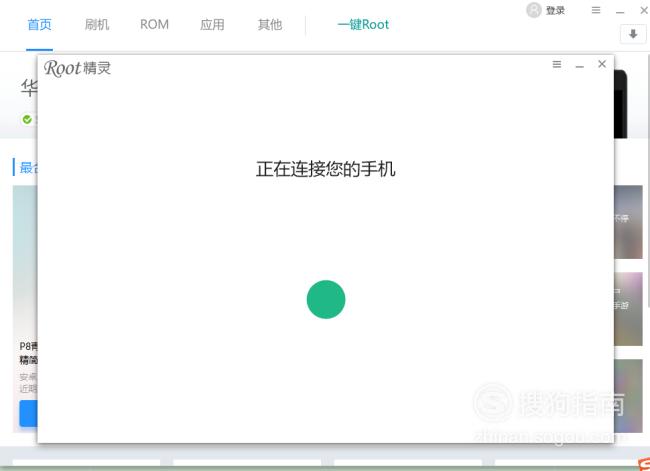The image size is (650, 471).
Task: Open the download manager arrow button
Action: coord(633,34)
